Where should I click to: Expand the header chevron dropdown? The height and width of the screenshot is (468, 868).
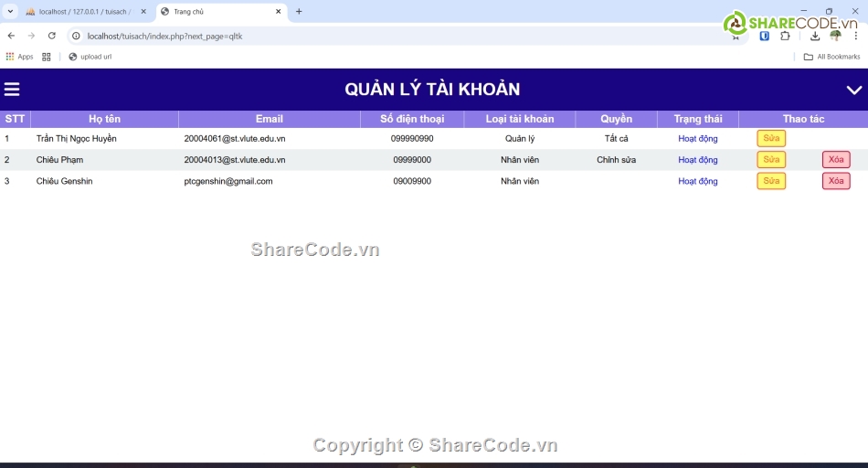(x=854, y=90)
